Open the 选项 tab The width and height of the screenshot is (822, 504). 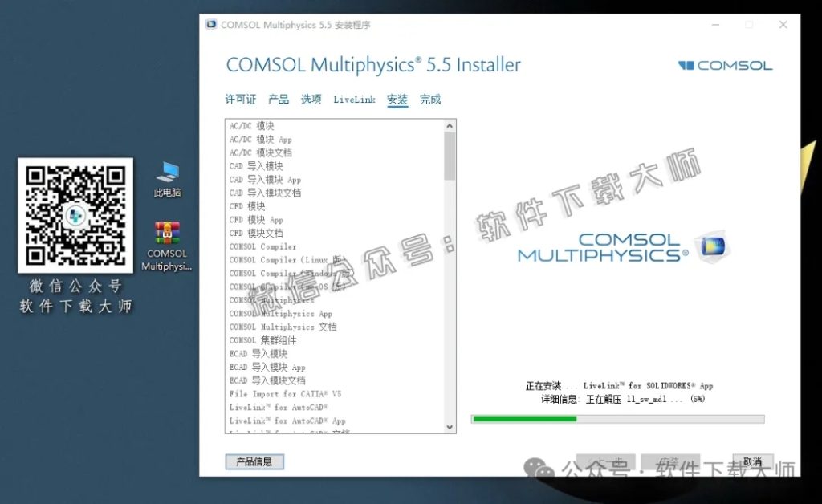tap(311, 99)
